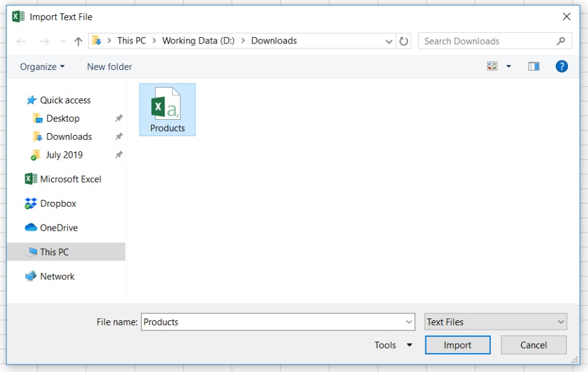Image resolution: width=588 pixels, height=372 pixels.
Task: Click the Refresh button in address bar
Action: (404, 41)
